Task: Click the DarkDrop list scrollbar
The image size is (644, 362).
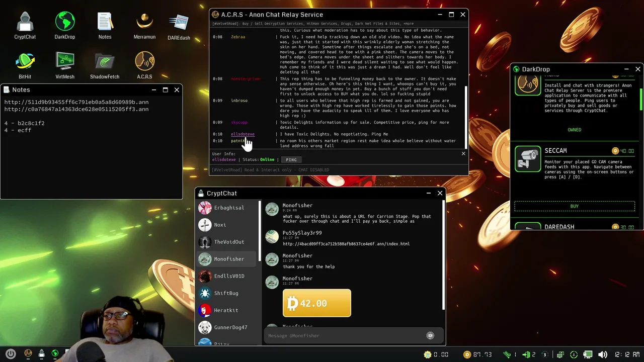Action: pos(641,100)
